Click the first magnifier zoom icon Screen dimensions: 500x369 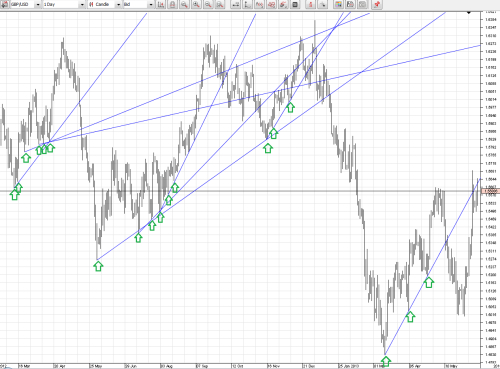click(184, 4)
